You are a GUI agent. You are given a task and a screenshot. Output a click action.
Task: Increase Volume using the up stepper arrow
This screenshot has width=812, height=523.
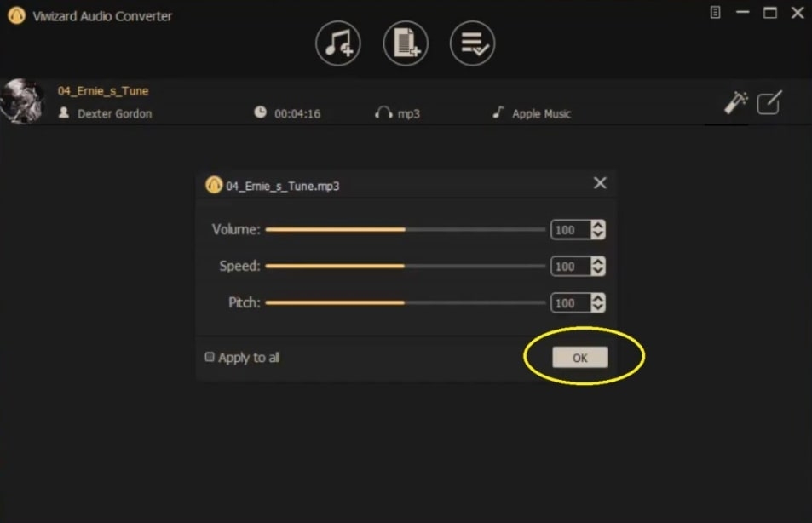598,225
